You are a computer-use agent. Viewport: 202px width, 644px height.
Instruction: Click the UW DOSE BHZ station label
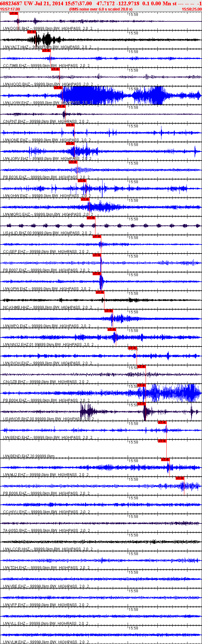coord(16,29)
